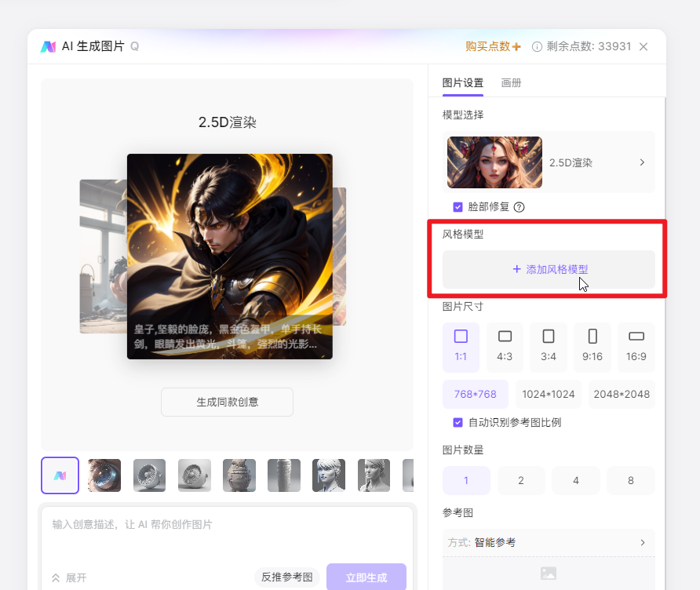Image resolution: width=700 pixels, height=590 pixels.
Task: Select the first grey round ornament thumbnail
Action: [x=150, y=475]
